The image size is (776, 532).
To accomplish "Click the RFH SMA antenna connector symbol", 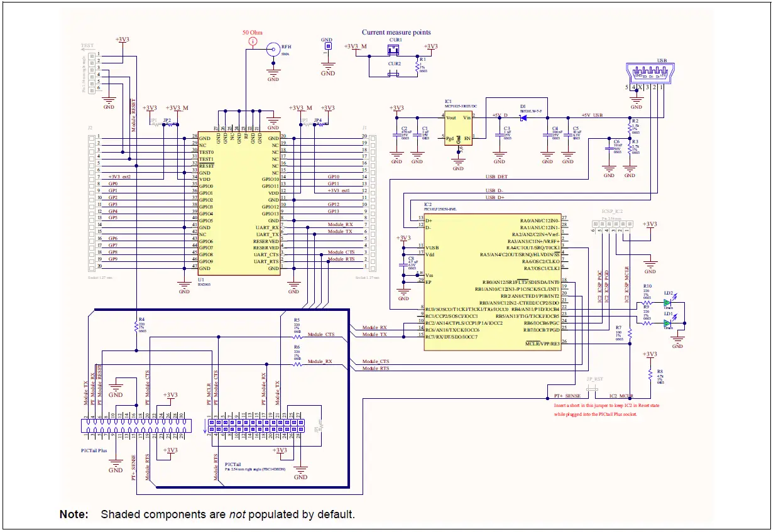I will [273, 49].
